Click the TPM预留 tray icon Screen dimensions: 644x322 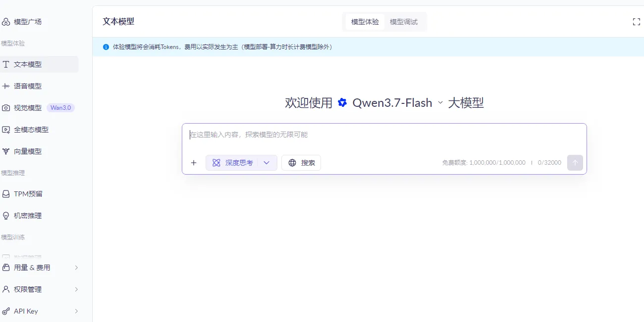click(x=6, y=194)
